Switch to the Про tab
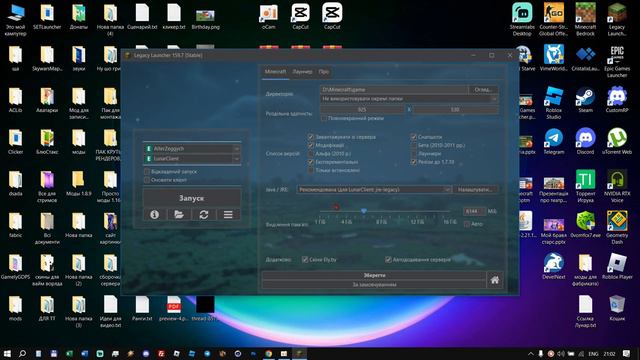 [x=324, y=72]
